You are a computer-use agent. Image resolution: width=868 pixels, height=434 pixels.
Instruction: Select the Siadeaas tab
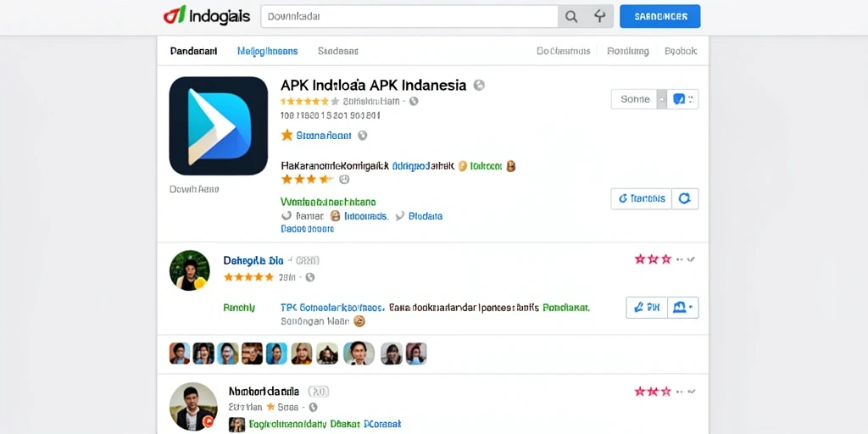pos(337,51)
